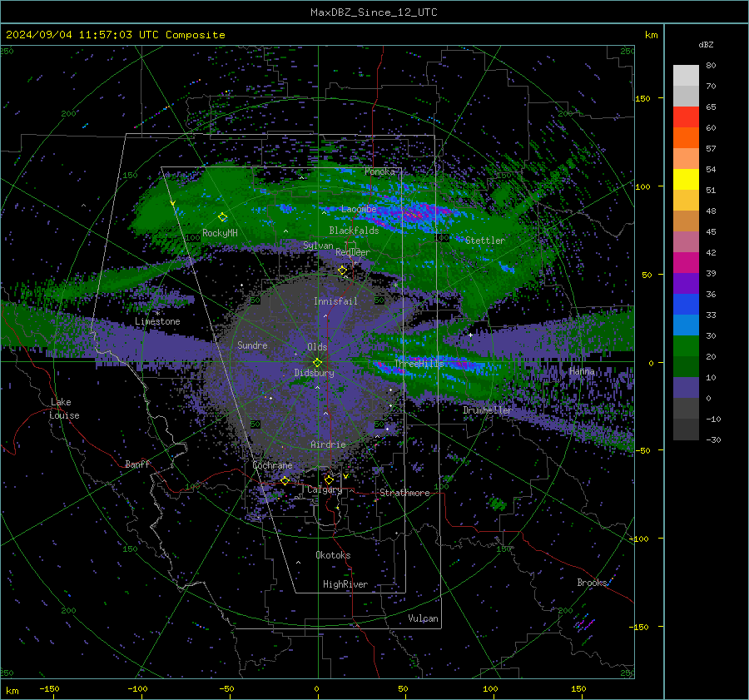Select the Didsbury label
This screenshot has width=749, height=700.
click(314, 373)
